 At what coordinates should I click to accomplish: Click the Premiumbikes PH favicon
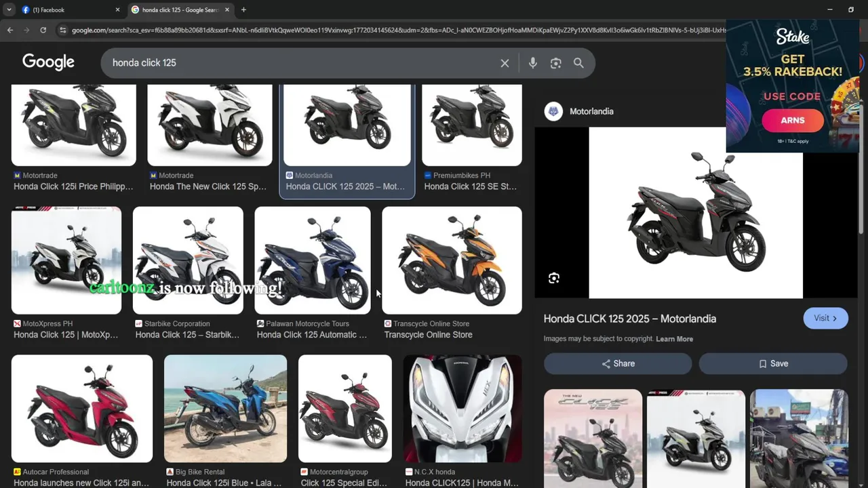click(x=428, y=176)
